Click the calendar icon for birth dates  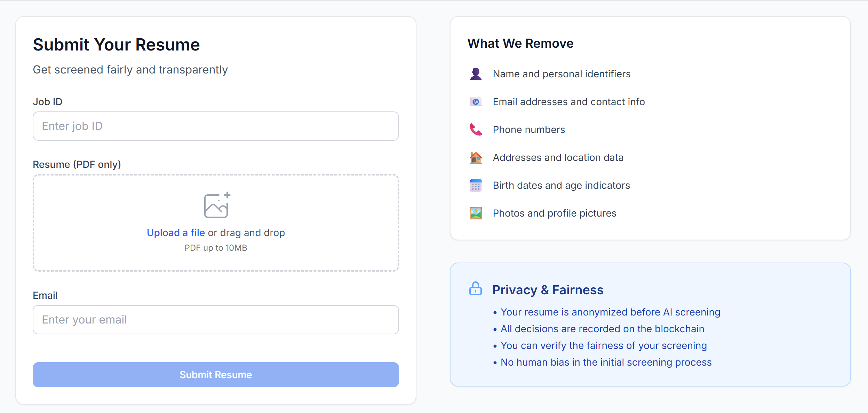pyautogui.click(x=476, y=185)
